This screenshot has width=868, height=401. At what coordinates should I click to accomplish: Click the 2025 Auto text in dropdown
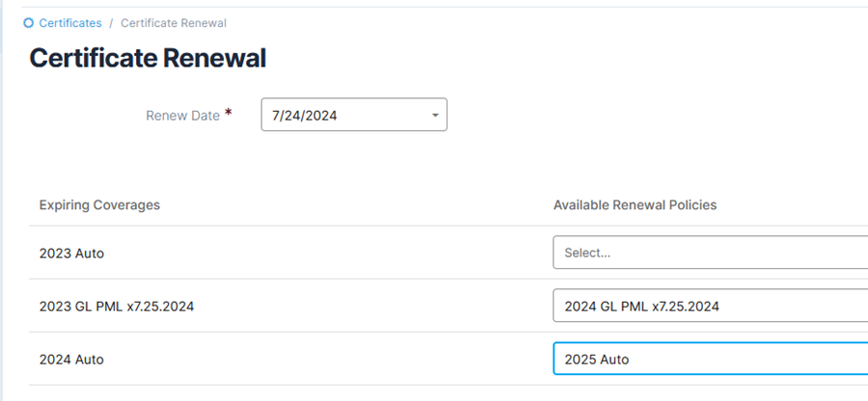[x=597, y=360]
